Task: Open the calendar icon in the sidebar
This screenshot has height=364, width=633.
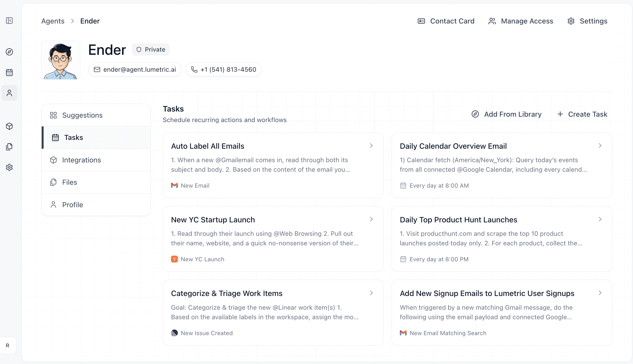Action: coord(9,72)
